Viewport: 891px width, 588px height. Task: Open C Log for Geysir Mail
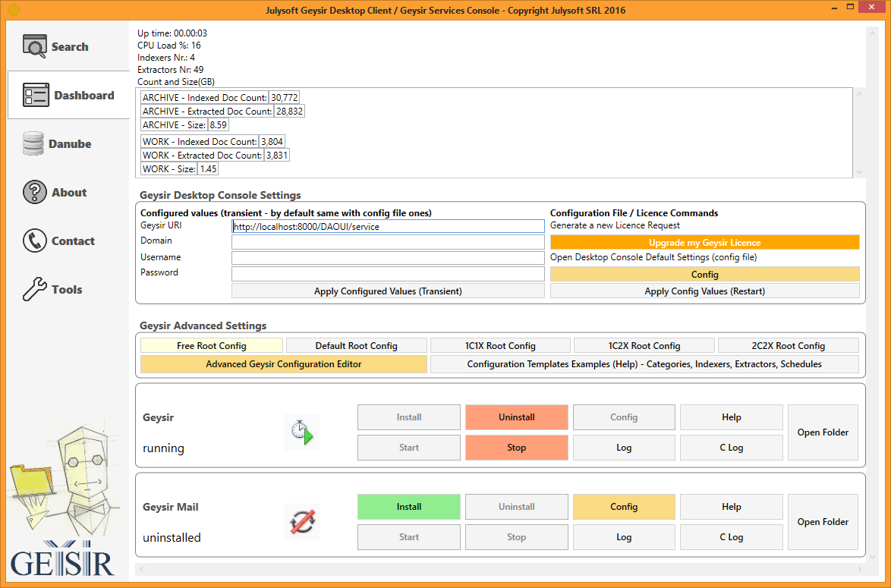pyautogui.click(x=732, y=537)
